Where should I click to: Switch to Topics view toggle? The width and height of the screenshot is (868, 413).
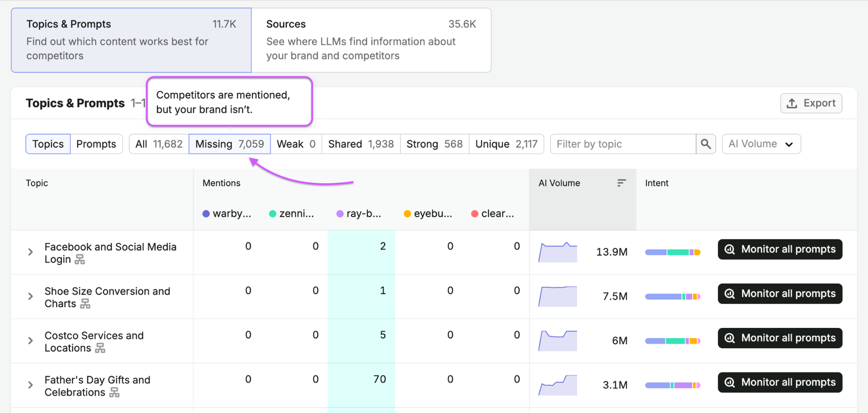[x=48, y=144]
